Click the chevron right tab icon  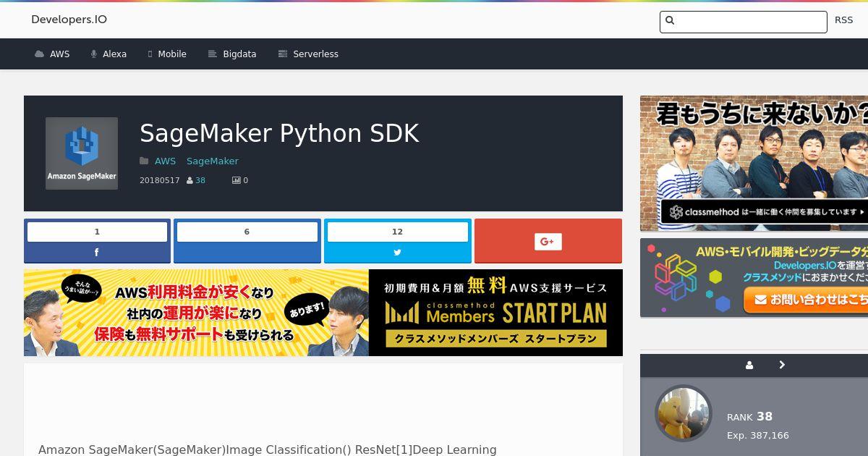point(782,366)
